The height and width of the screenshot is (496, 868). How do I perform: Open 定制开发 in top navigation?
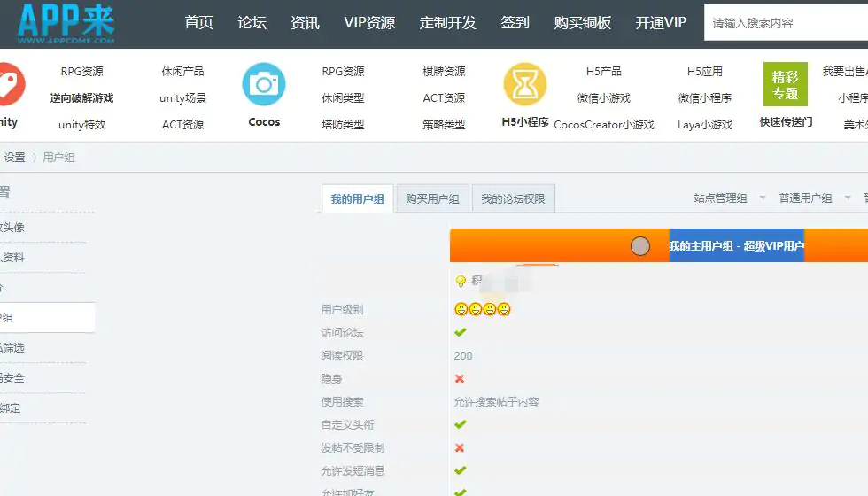click(448, 23)
